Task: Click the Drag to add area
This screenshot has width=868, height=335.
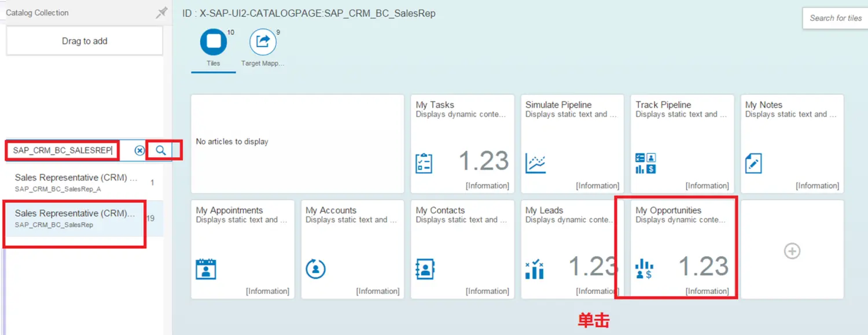Action: [x=84, y=41]
